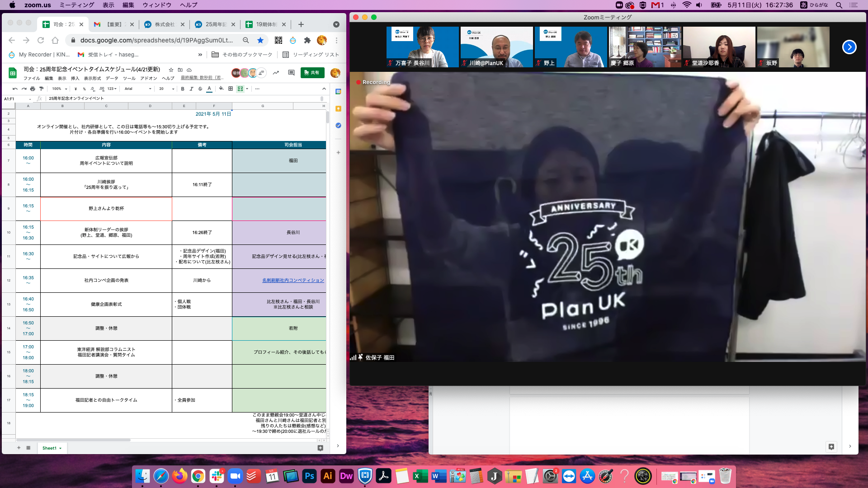Image resolution: width=868 pixels, height=488 pixels.
Task: Open Google Calendar side panel
Action: pyautogui.click(x=338, y=92)
